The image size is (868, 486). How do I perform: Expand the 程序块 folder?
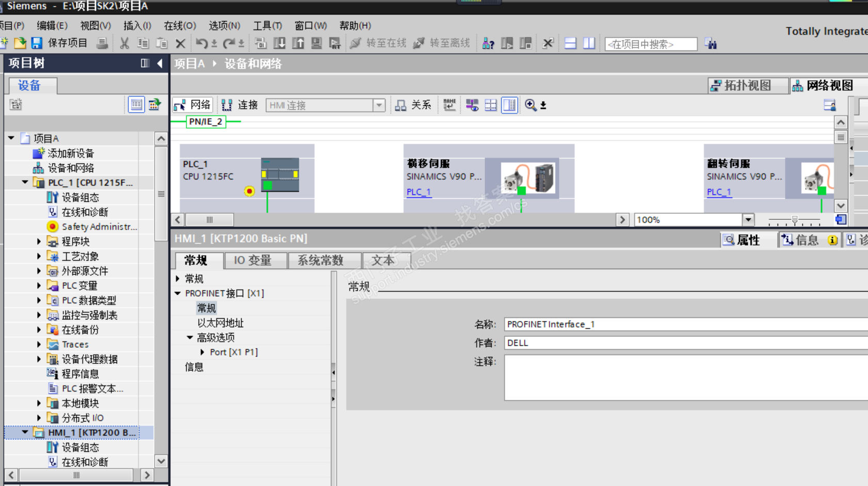click(x=39, y=241)
